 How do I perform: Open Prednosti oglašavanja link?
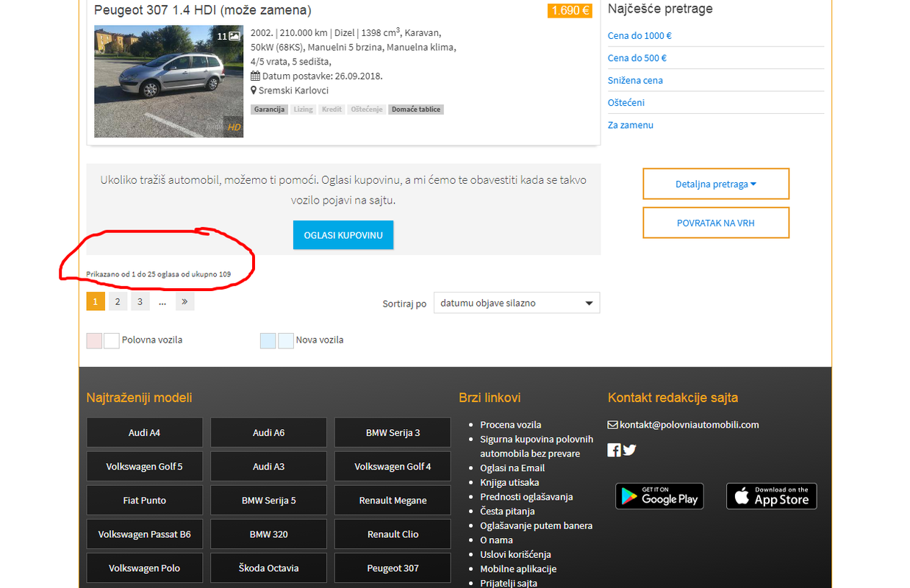click(x=526, y=497)
